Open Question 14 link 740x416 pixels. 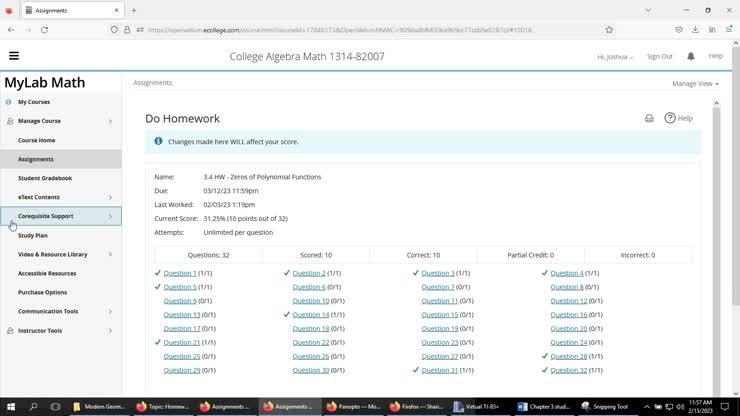pos(310,314)
